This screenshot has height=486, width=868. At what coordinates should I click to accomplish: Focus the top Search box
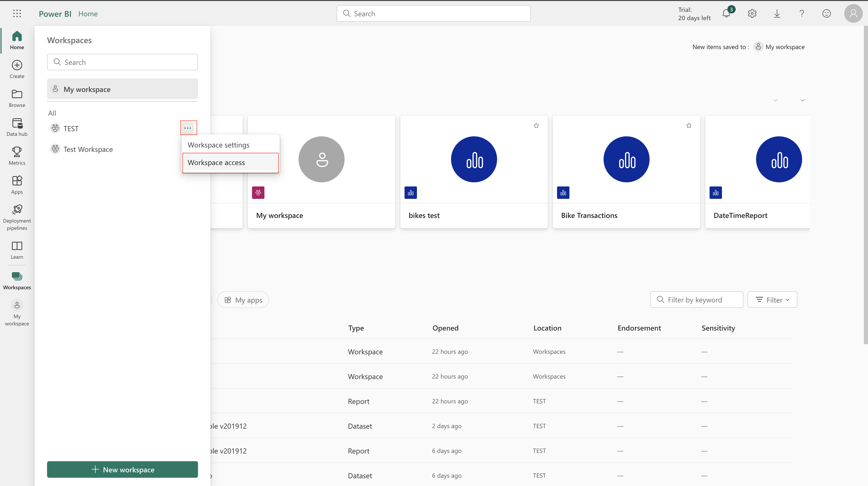click(x=434, y=13)
